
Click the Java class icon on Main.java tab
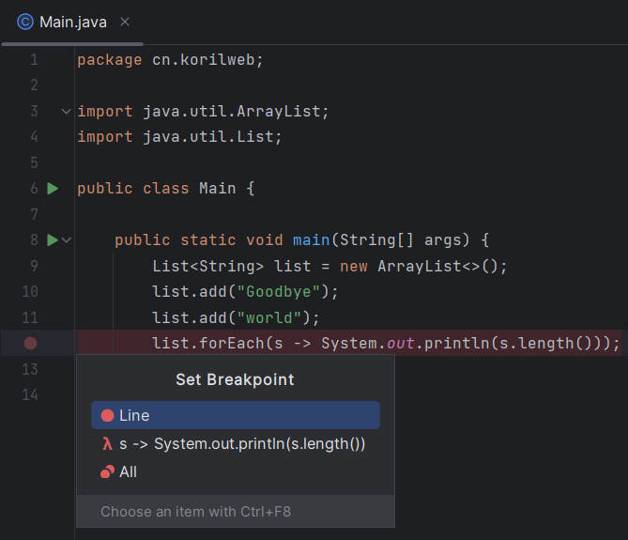(25, 21)
